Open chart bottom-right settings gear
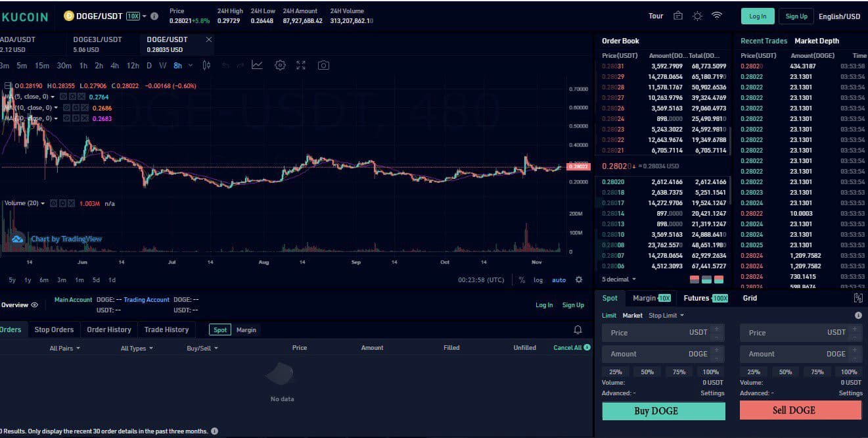The image size is (868, 438). (x=579, y=280)
